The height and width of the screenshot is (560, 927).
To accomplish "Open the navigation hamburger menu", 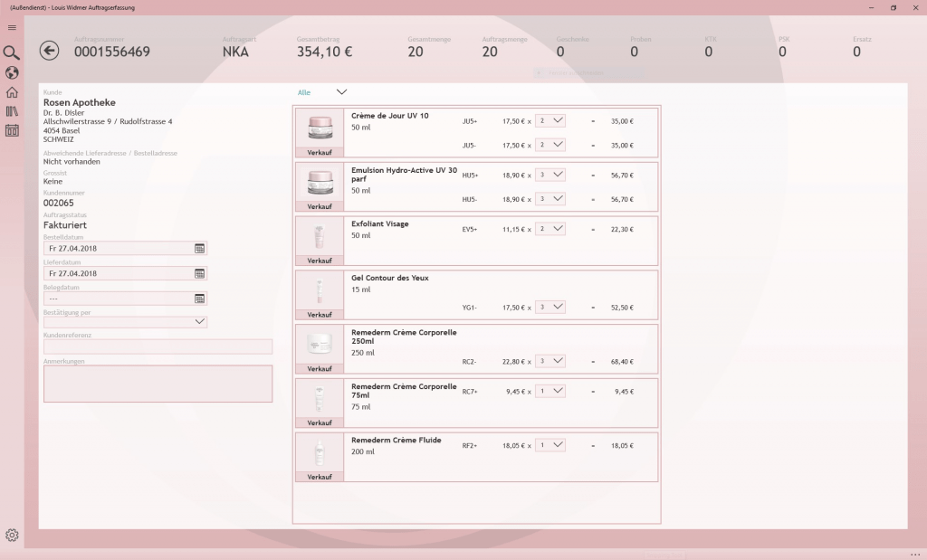I will (x=12, y=27).
